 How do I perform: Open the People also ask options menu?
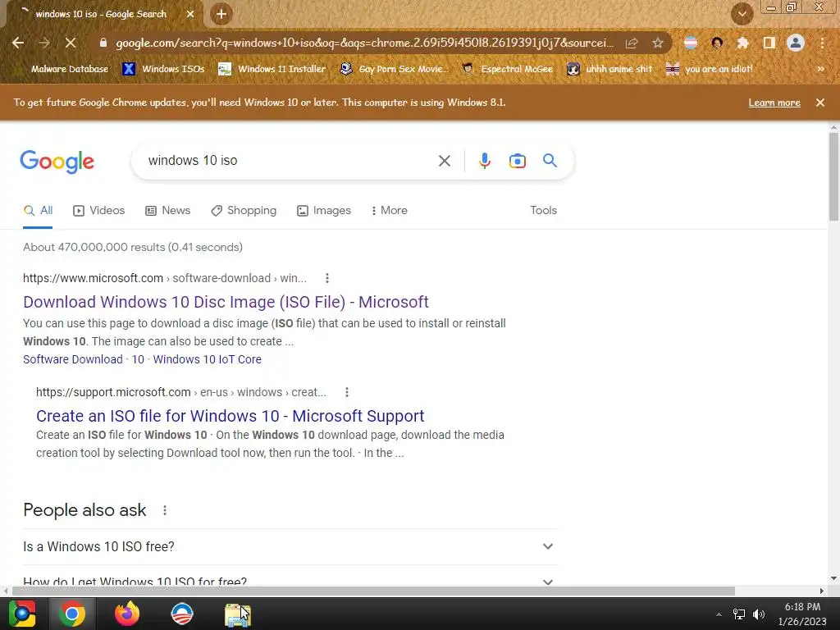pyautogui.click(x=164, y=510)
